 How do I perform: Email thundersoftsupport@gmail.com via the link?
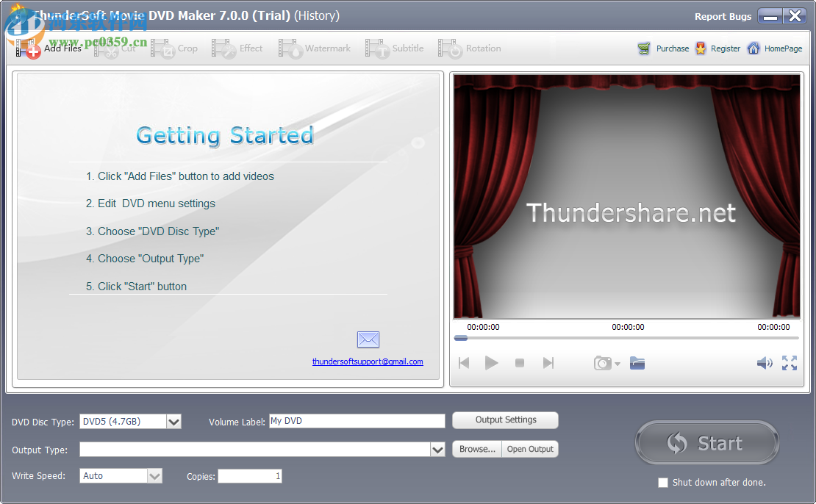point(368,361)
